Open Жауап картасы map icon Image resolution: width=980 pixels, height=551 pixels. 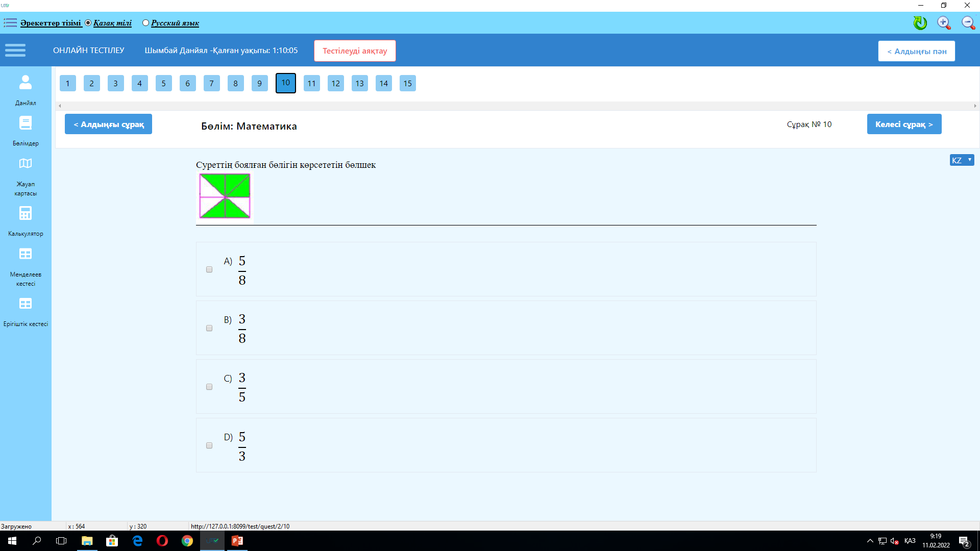pyautogui.click(x=26, y=164)
